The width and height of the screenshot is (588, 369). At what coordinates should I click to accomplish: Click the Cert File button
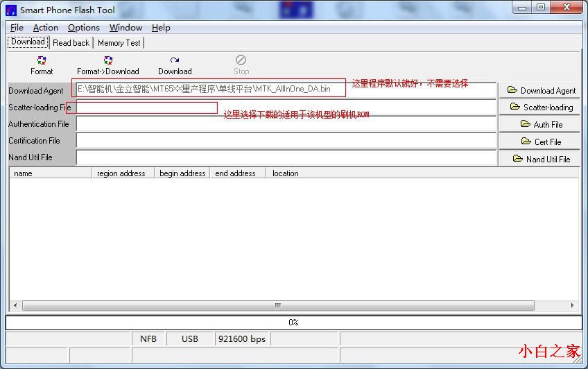539,141
